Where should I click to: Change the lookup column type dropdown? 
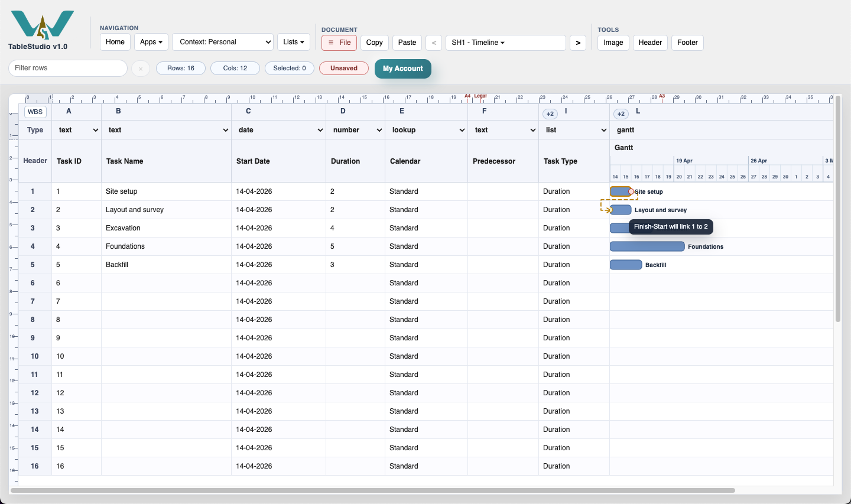427,130
